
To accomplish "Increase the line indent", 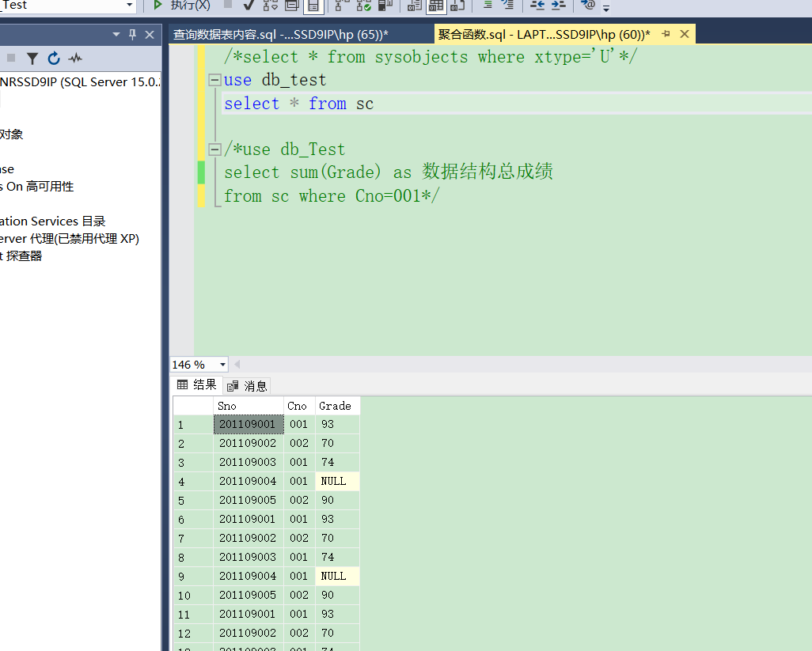I will point(558,6).
